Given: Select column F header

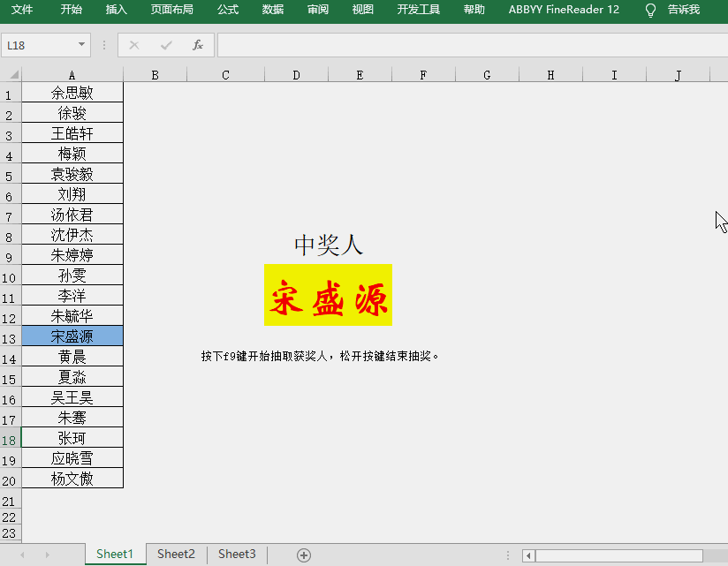Looking at the screenshot, I should pyautogui.click(x=423, y=75).
